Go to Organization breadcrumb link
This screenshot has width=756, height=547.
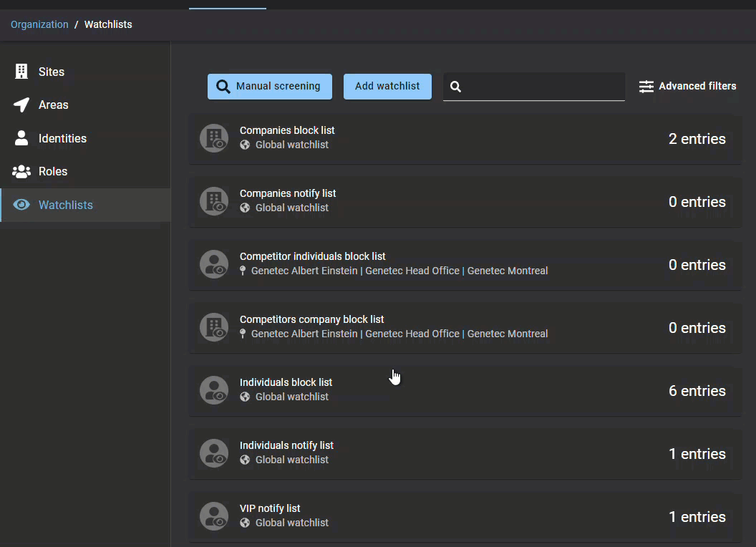(39, 24)
